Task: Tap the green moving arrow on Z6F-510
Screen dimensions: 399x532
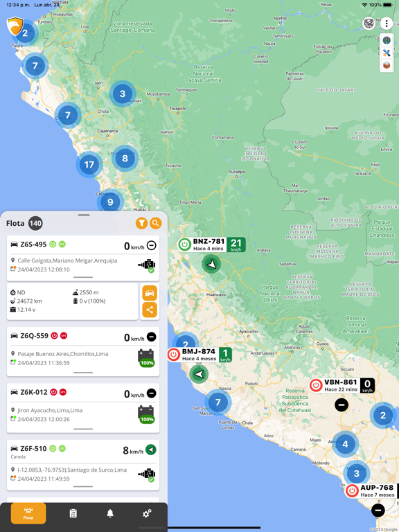Action: [x=151, y=450]
